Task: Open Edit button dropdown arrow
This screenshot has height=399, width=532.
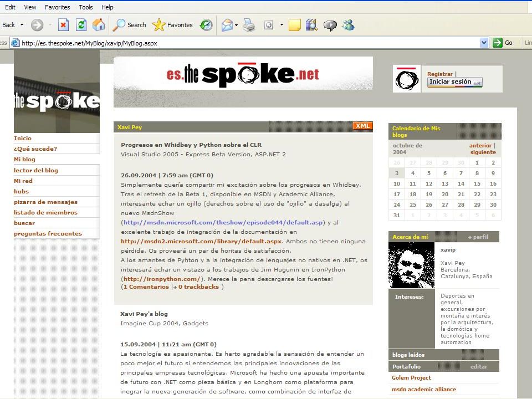Action: point(282,25)
